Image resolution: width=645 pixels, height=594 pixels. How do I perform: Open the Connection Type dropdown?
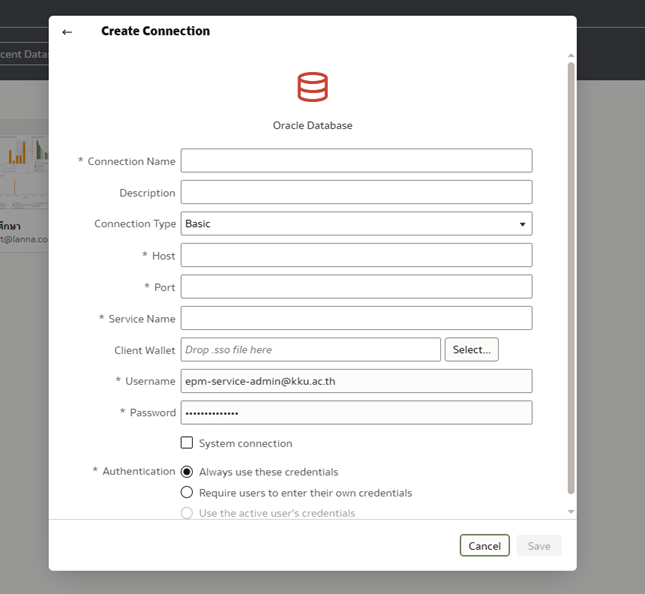point(356,224)
